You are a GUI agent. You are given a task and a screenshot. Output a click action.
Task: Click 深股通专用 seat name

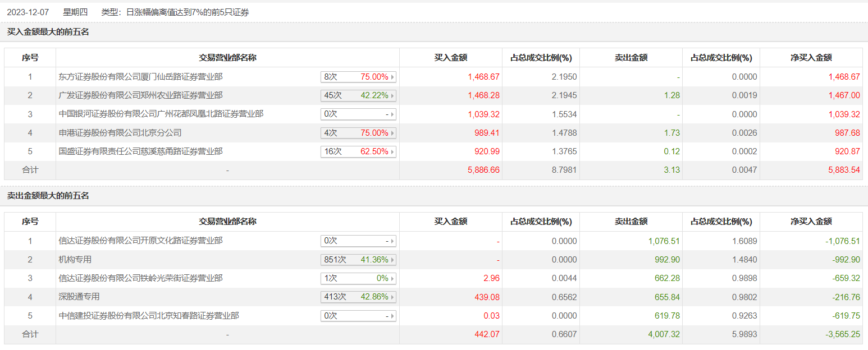tap(79, 297)
